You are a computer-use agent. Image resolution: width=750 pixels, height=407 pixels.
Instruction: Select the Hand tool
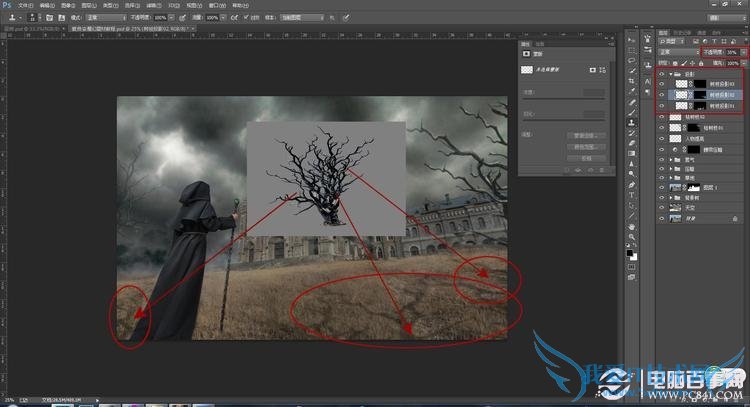tap(633, 226)
